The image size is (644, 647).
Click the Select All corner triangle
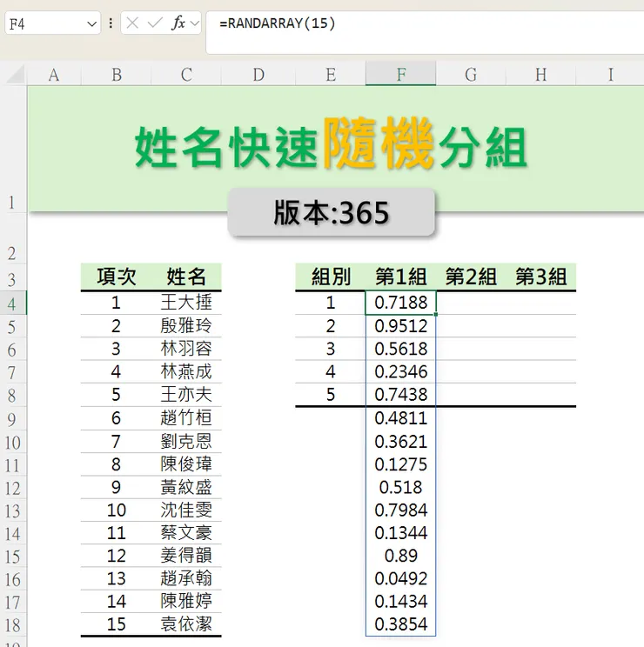(x=16, y=74)
